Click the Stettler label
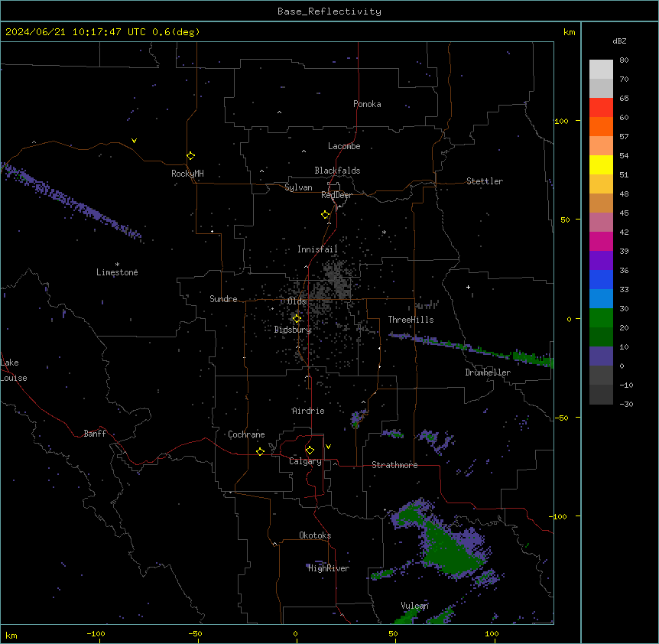The height and width of the screenshot is (644, 659). coord(484,181)
